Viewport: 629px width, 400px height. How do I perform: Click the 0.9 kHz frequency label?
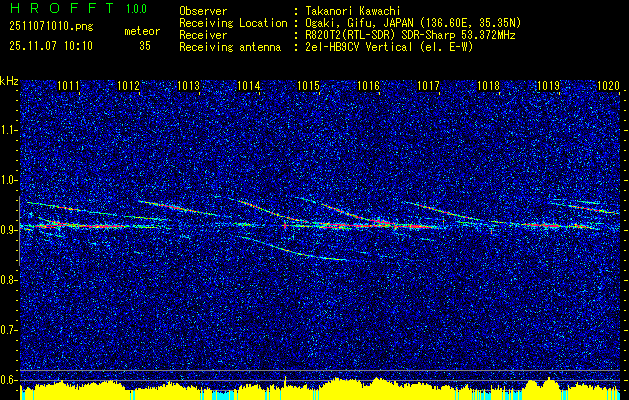(x=8, y=230)
